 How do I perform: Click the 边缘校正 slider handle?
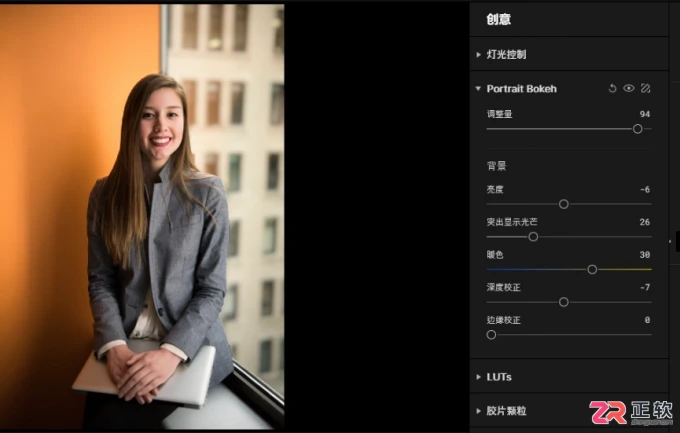click(x=491, y=335)
